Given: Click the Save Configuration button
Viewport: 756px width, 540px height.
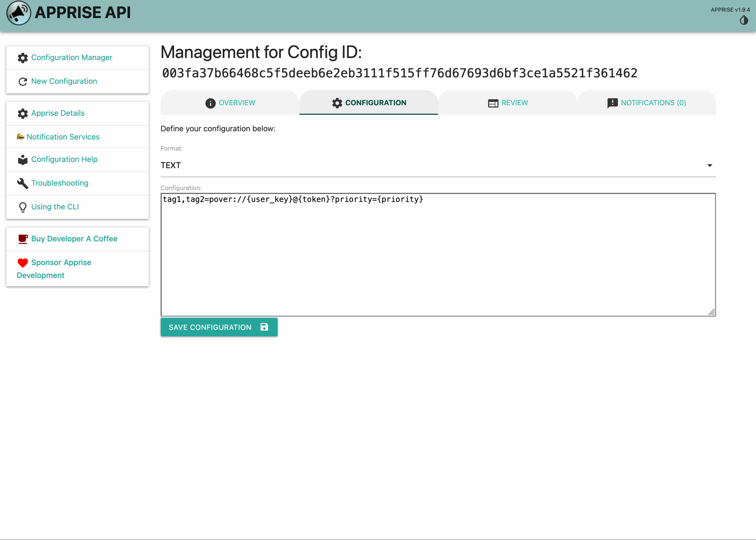Looking at the screenshot, I should (x=219, y=327).
